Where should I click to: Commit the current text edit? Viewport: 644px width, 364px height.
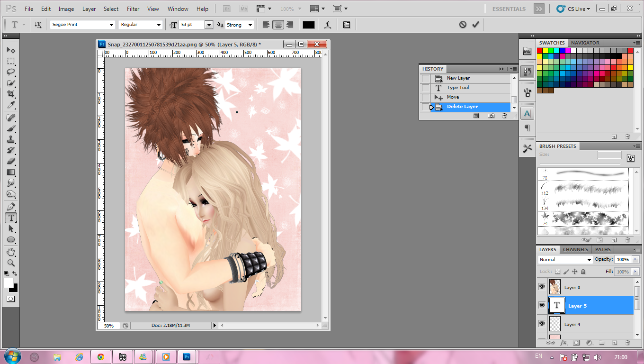(475, 25)
